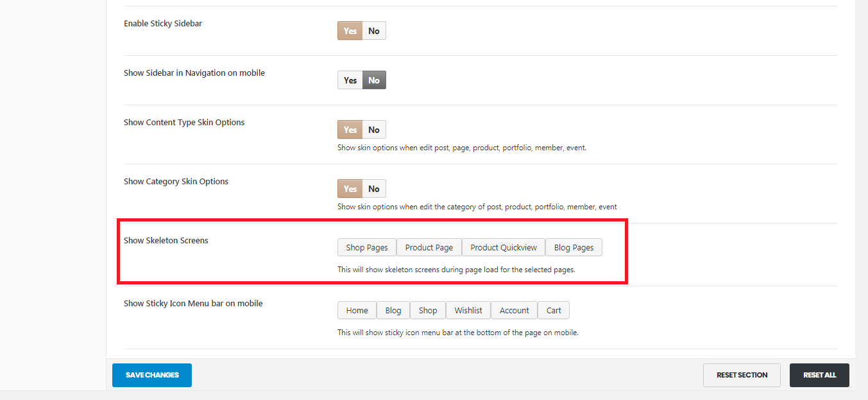
Task: Turn on Show Content Type Skin Options with Yes
Action: (350, 130)
